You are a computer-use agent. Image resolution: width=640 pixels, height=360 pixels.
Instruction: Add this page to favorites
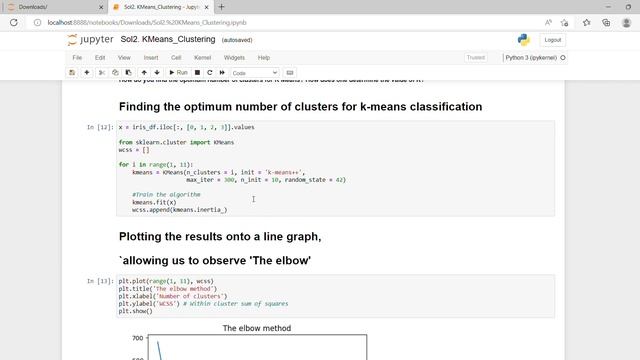pyautogui.click(x=564, y=22)
